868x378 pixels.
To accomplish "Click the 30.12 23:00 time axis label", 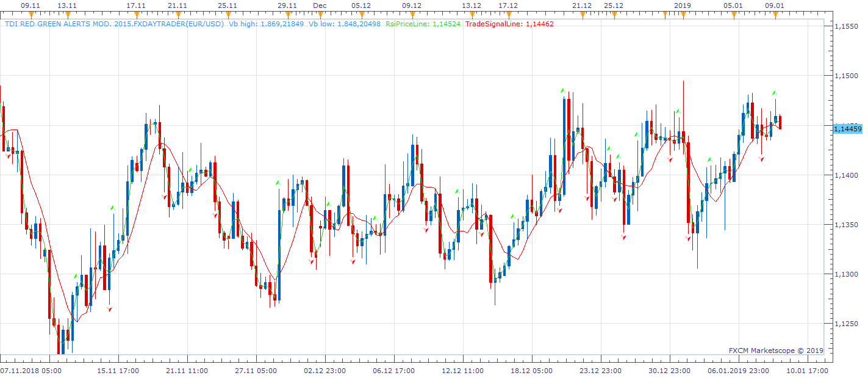I will click(x=670, y=371).
